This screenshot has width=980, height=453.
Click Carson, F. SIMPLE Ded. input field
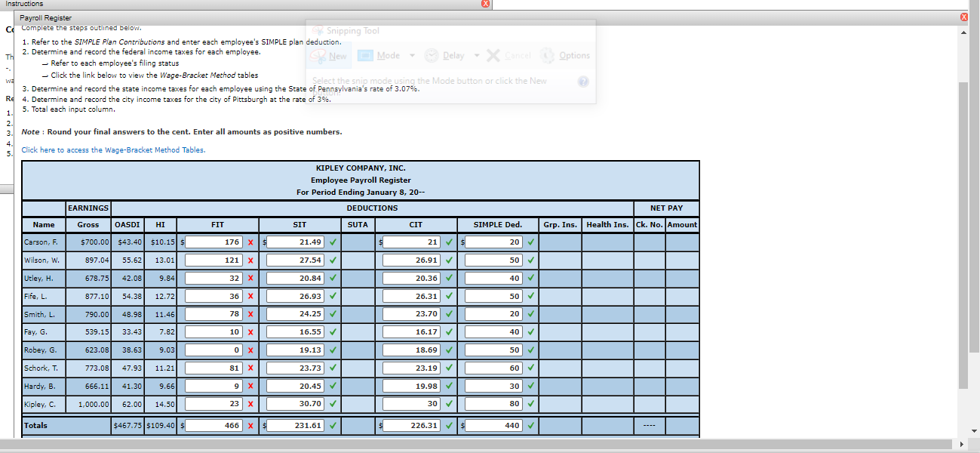tap(495, 242)
